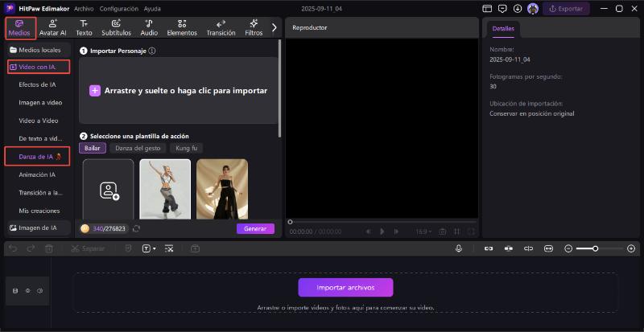Click the drag-and-drop import character area
The width and height of the screenshot is (644, 332).
(x=178, y=91)
